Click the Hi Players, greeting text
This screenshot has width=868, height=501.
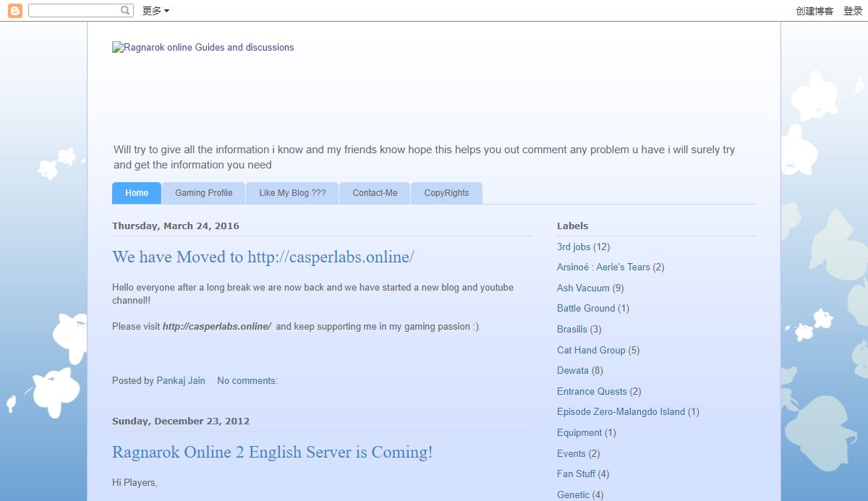(x=135, y=482)
